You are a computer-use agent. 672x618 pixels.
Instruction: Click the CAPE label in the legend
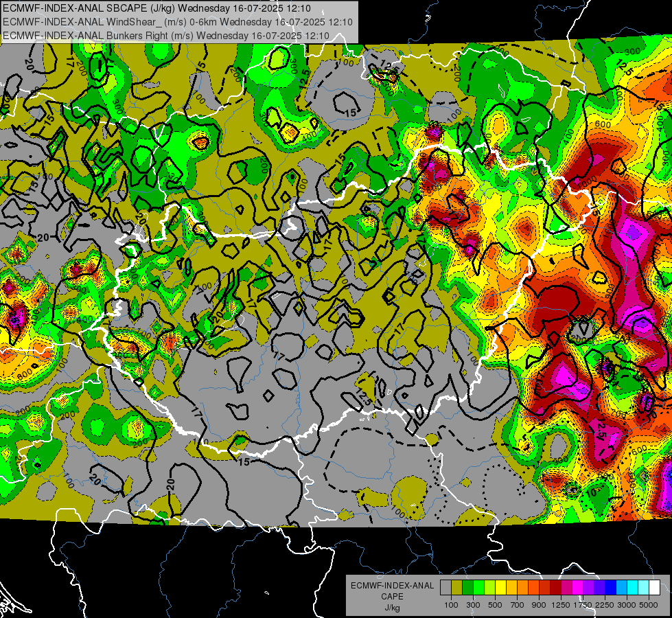[x=392, y=597]
